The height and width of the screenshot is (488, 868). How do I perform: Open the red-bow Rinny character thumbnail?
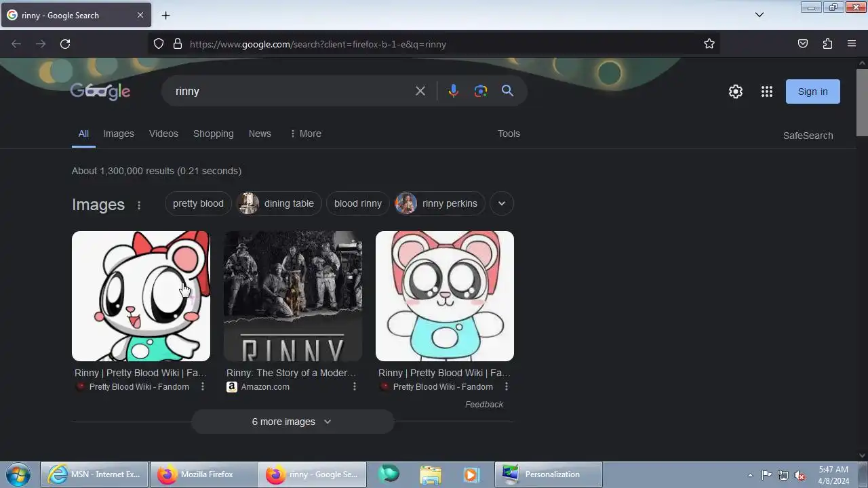[141, 296]
